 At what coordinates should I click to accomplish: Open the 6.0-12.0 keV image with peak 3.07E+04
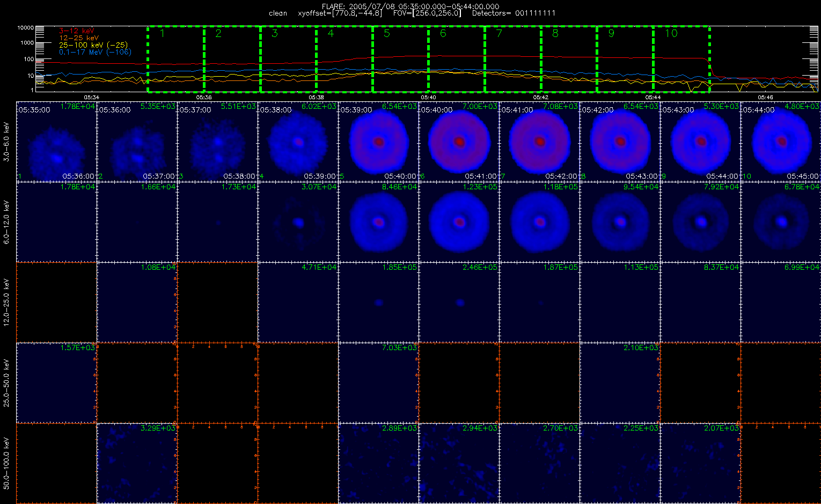[298, 222]
